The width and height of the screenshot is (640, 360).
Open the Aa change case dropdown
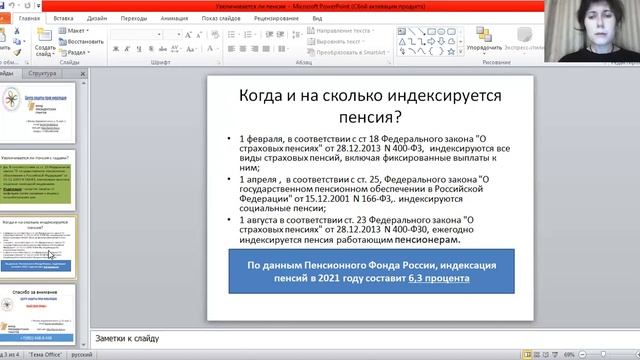pos(191,49)
